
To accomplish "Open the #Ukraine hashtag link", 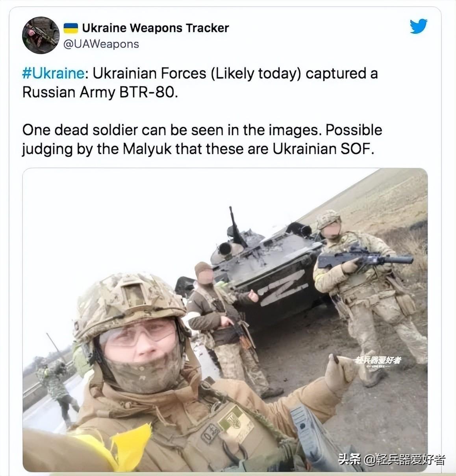I will pos(54,74).
